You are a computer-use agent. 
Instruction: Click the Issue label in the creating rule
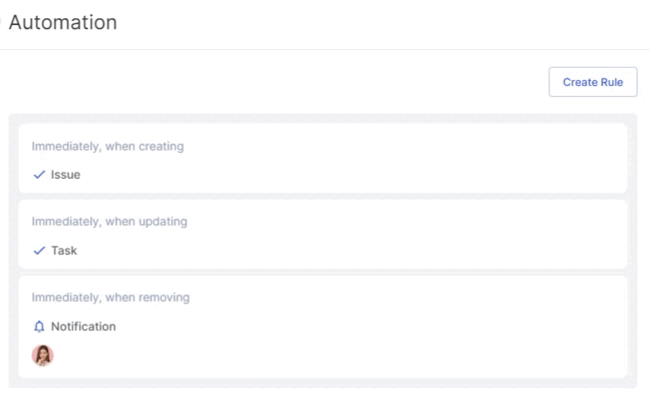pos(65,174)
